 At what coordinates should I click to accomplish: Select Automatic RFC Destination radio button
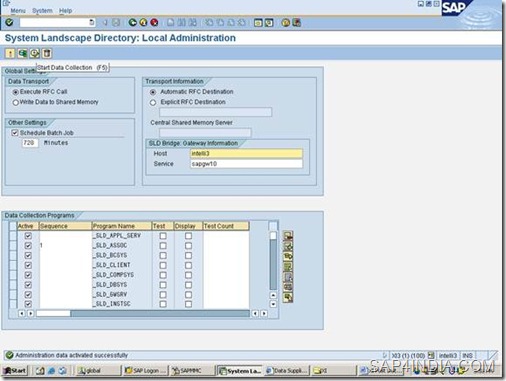tap(153, 92)
